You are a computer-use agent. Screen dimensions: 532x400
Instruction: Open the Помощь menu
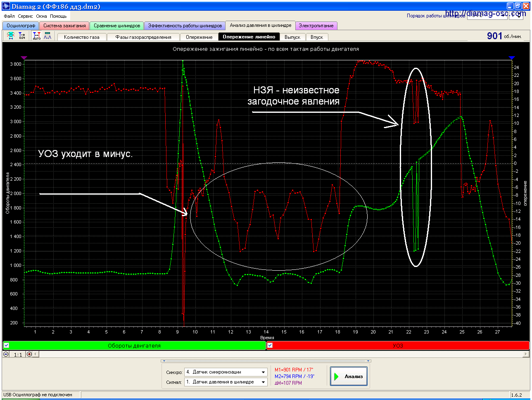(x=58, y=16)
